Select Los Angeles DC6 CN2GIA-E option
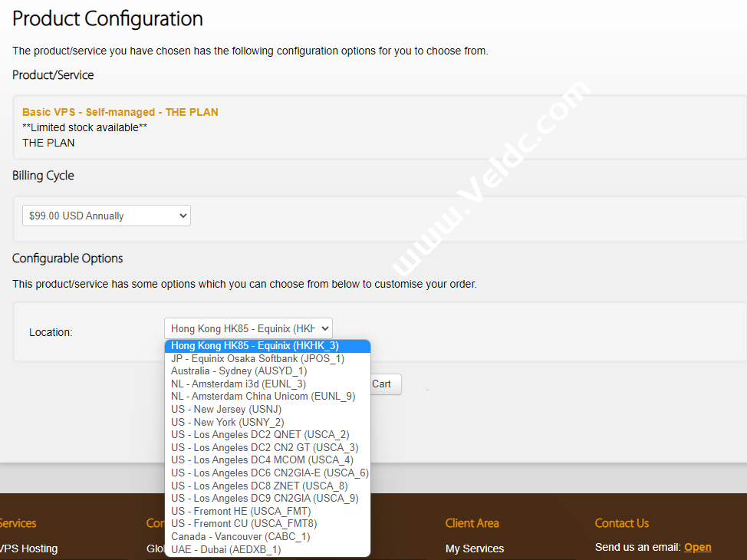 click(x=269, y=473)
